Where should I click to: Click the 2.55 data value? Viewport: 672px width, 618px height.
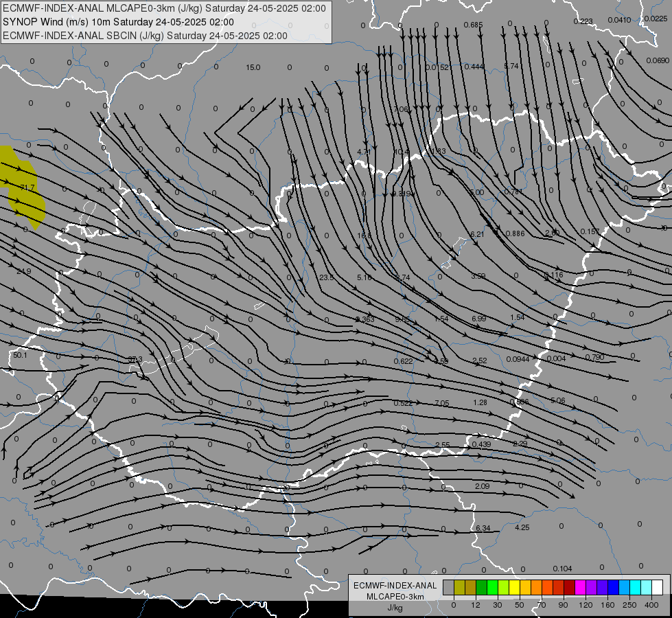click(442, 445)
